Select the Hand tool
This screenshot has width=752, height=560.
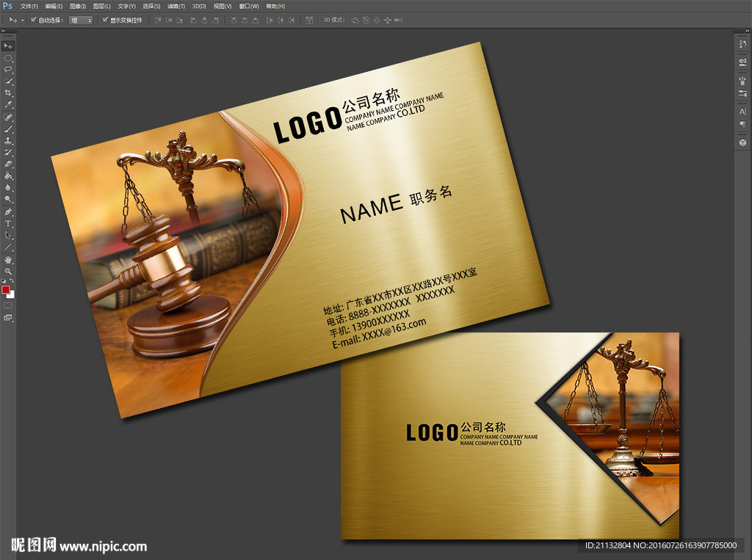pos(8,260)
